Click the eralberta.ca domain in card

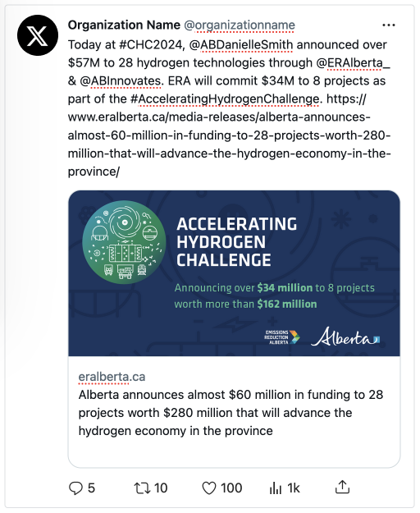pyautogui.click(x=112, y=377)
